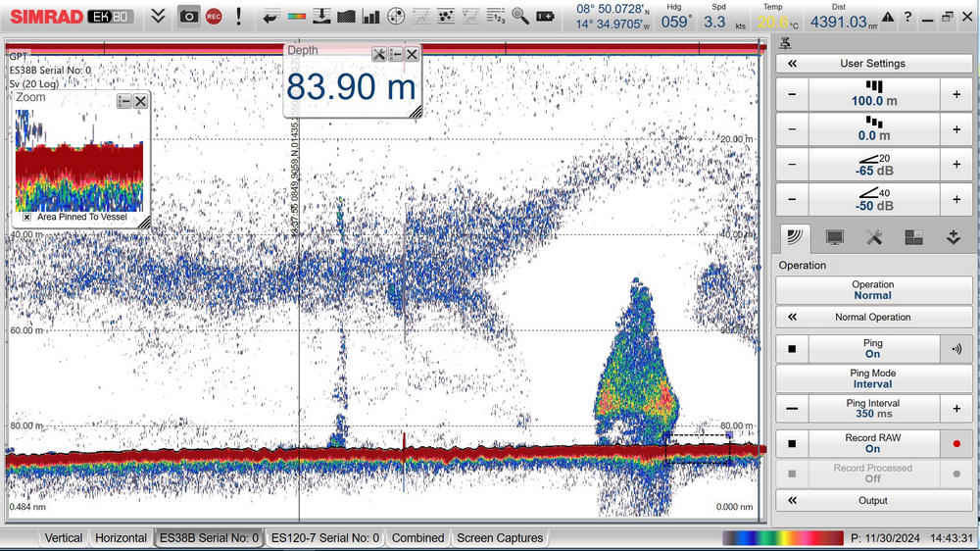Increase the -65 dB gain
Screen dimensions: 980x551
click(956, 165)
